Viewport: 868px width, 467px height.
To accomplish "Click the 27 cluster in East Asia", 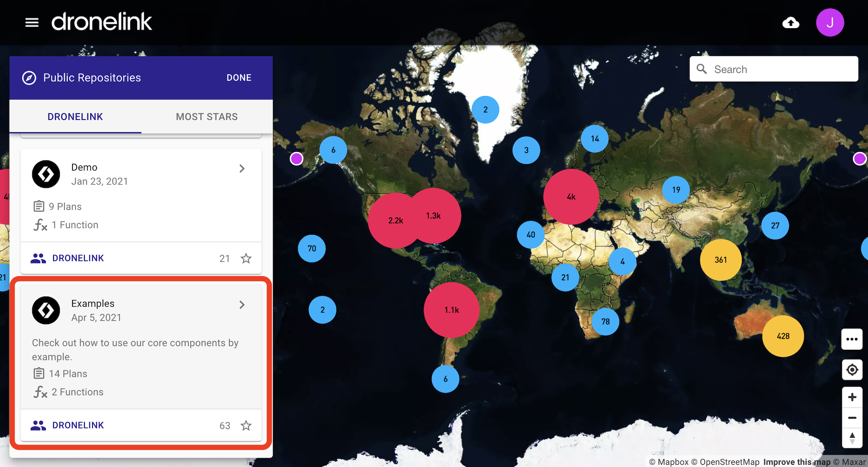I will point(775,226).
